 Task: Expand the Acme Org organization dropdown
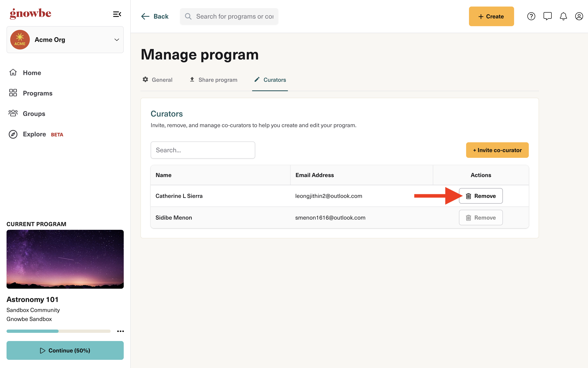(65, 40)
